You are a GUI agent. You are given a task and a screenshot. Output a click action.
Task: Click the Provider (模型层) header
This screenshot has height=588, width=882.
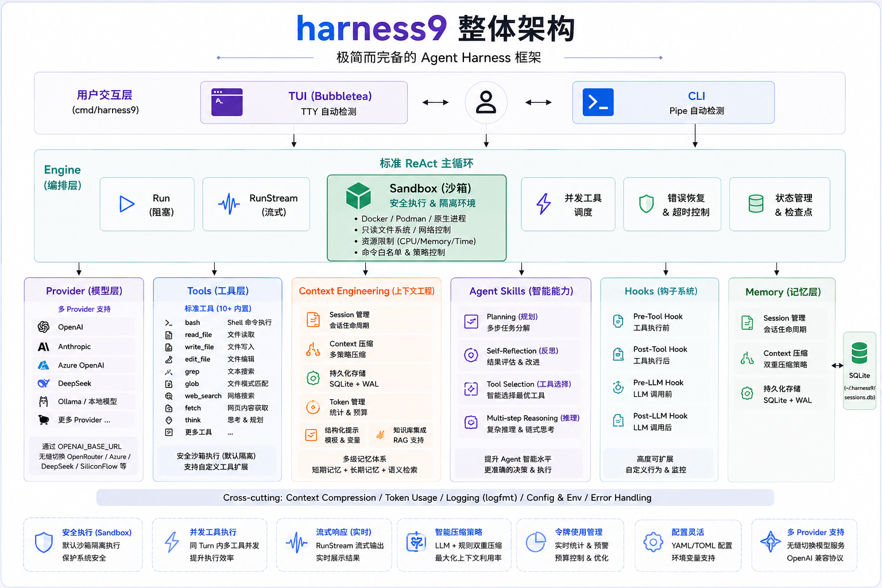tap(84, 291)
